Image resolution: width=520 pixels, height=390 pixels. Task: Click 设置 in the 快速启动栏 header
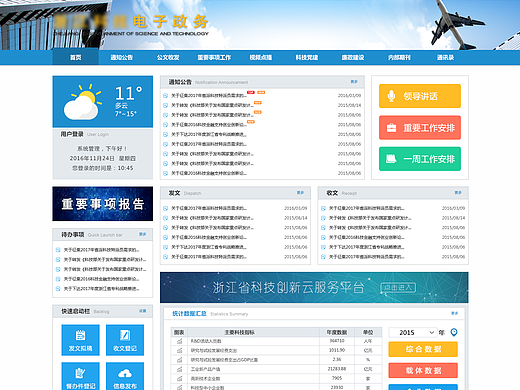(143, 311)
